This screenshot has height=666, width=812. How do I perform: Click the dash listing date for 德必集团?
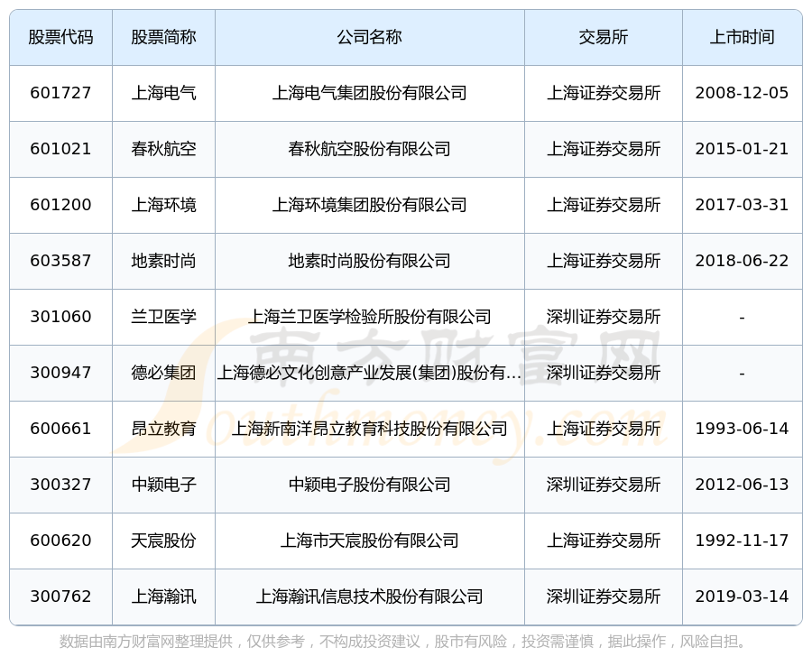pos(743,374)
